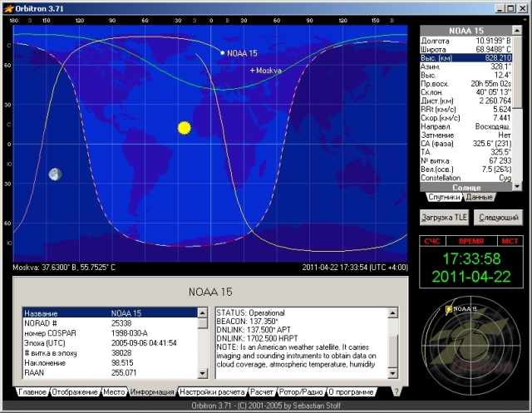Click the Загрузка TLE button
The height and width of the screenshot is (413, 532).
pos(444,218)
